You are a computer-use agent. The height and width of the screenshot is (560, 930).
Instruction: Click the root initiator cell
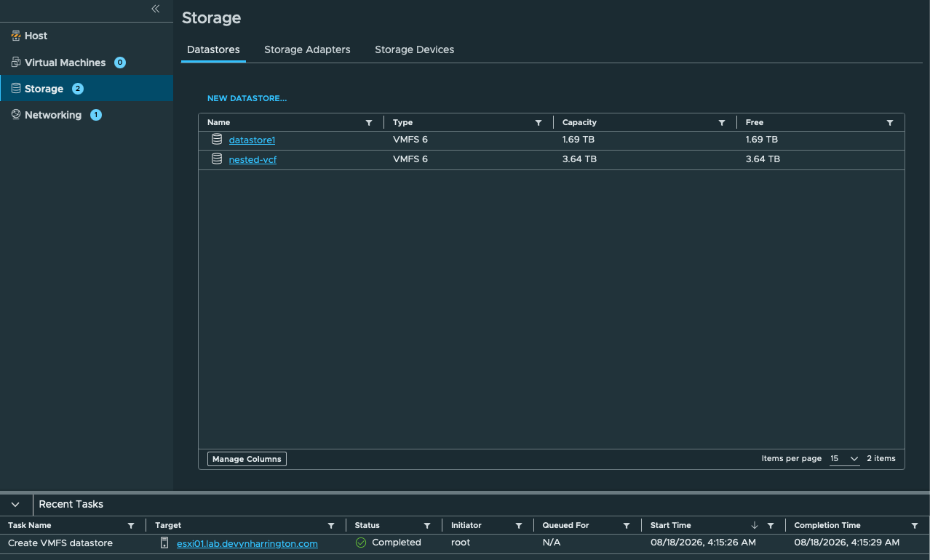(x=461, y=543)
